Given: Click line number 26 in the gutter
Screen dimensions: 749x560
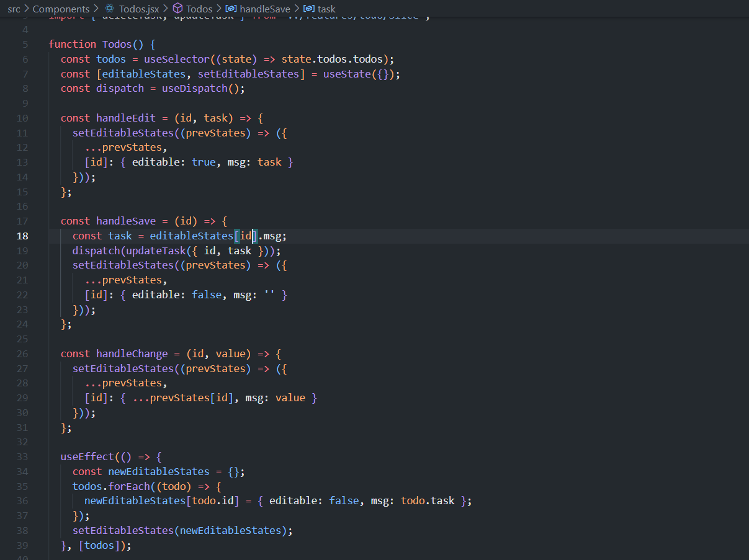Looking at the screenshot, I should click(x=22, y=353).
